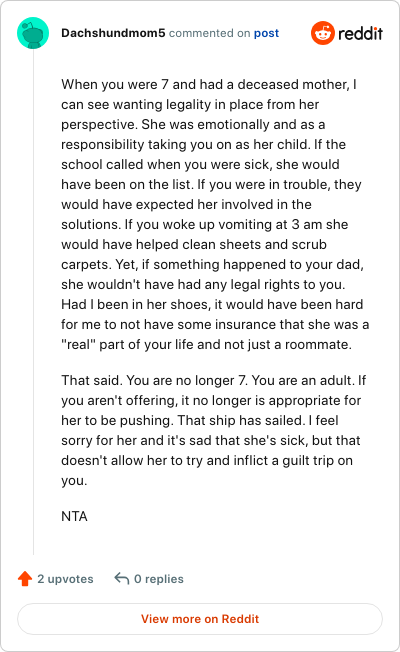Image resolution: width=400 pixels, height=652 pixels.
Task: Click the orange Reddit Snoo logo
Action: pos(323,33)
